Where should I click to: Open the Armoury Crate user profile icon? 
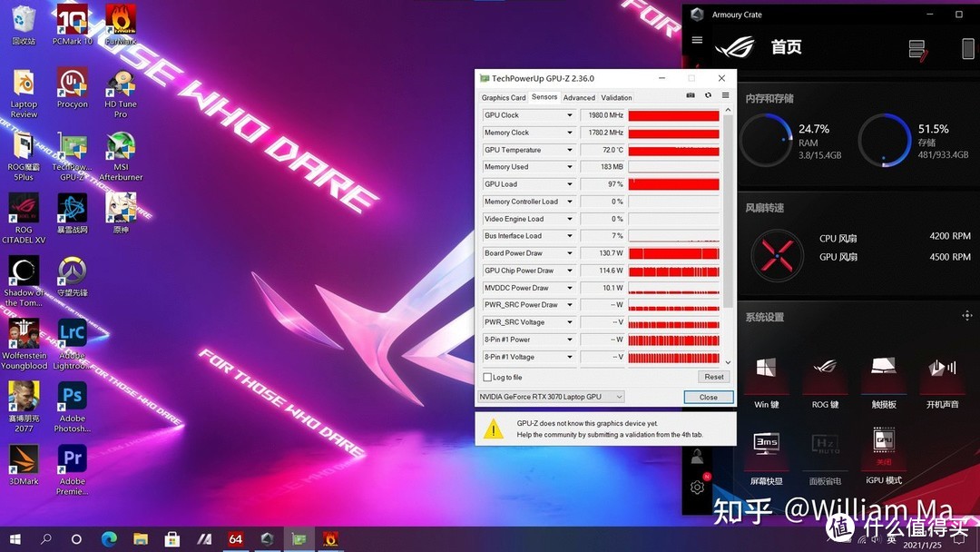(x=698, y=458)
